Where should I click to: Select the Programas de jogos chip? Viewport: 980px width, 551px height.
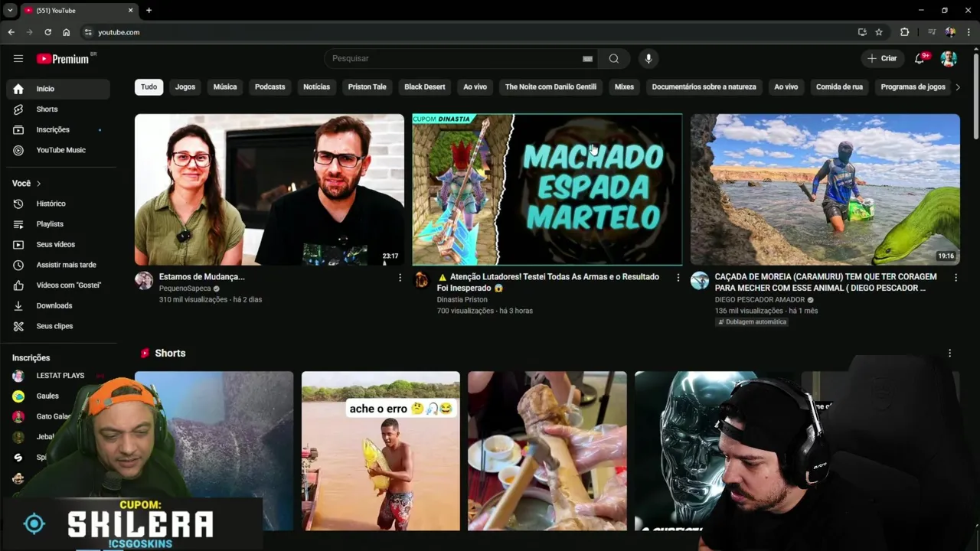coord(913,87)
